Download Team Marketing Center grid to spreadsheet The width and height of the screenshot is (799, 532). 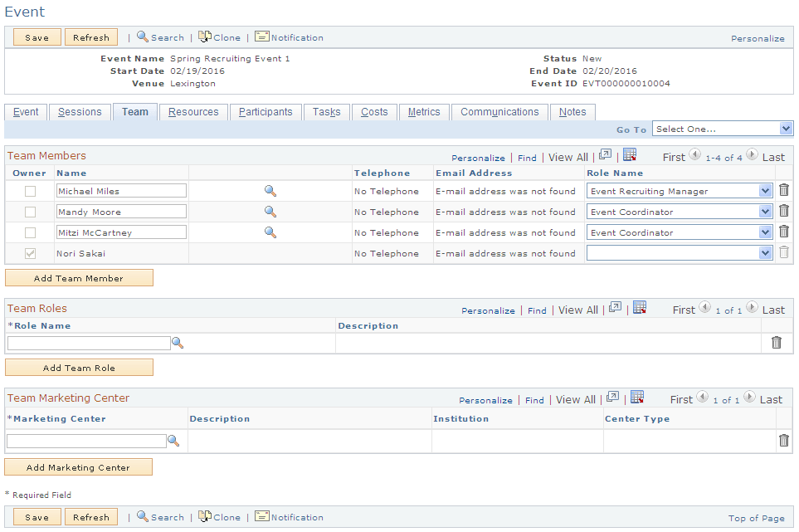637,397
